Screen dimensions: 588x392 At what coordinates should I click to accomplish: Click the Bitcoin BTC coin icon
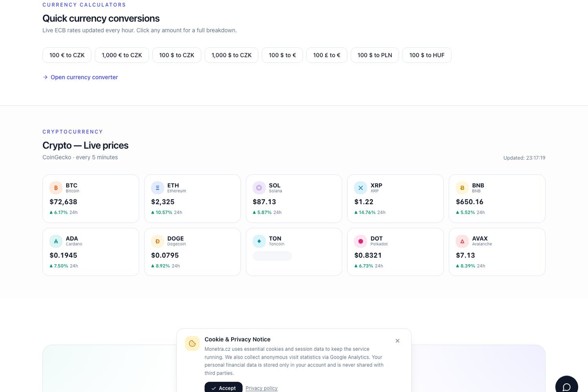[x=56, y=188]
